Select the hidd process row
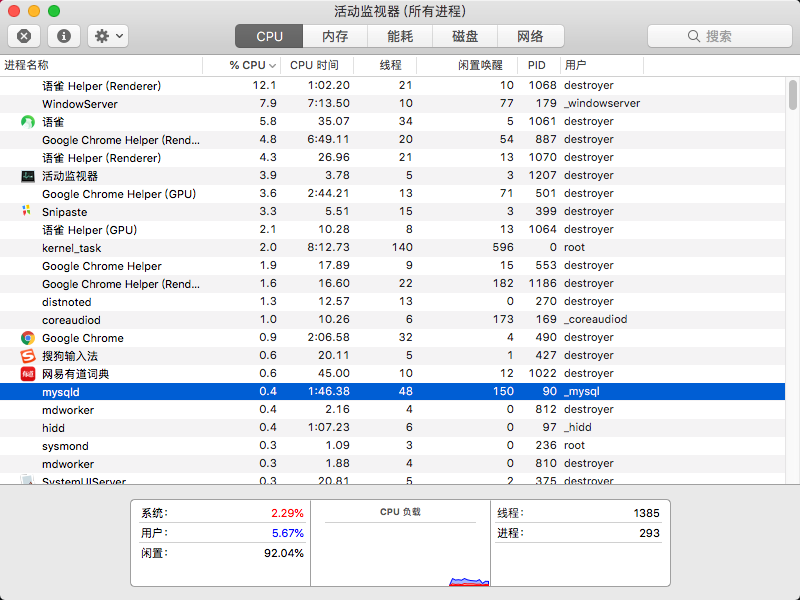Screen dimensions: 800x600 coord(392,428)
